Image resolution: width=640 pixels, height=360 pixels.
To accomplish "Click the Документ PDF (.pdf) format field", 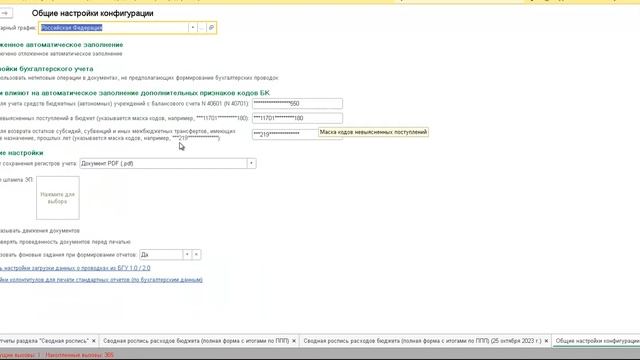I will click(x=163, y=163).
